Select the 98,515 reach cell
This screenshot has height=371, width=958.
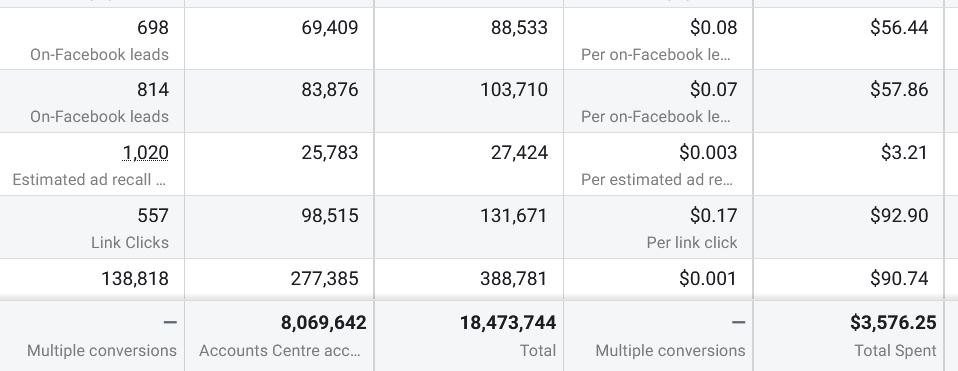pyautogui.click(x=279, y=227)
